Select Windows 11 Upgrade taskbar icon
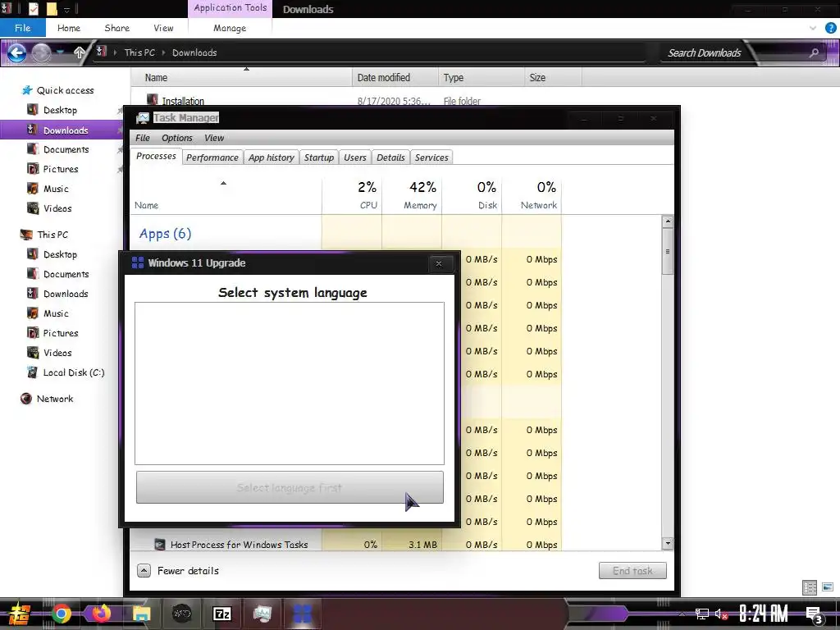The image size is (840, 630). click(x=302, y=614)
